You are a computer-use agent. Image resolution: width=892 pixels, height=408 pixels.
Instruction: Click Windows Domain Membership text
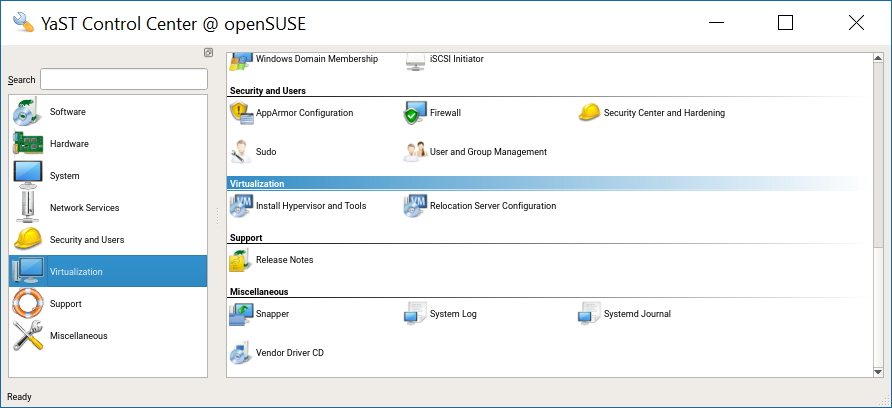pyautogui.click(x=317, y=58)
